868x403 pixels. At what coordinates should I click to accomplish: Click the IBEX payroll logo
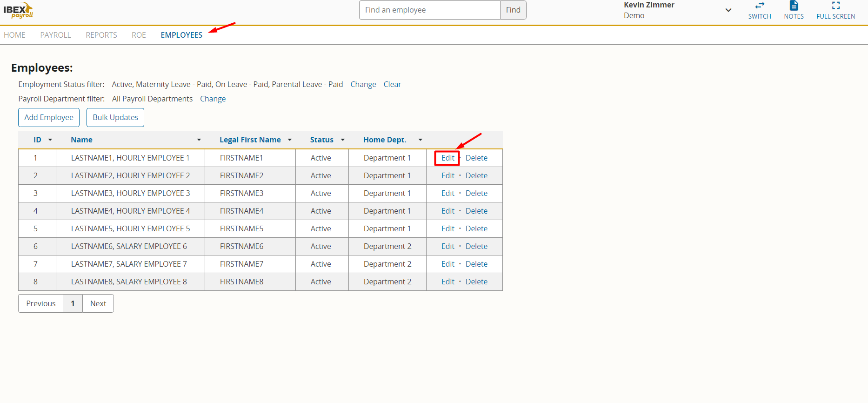click(19, 10)
